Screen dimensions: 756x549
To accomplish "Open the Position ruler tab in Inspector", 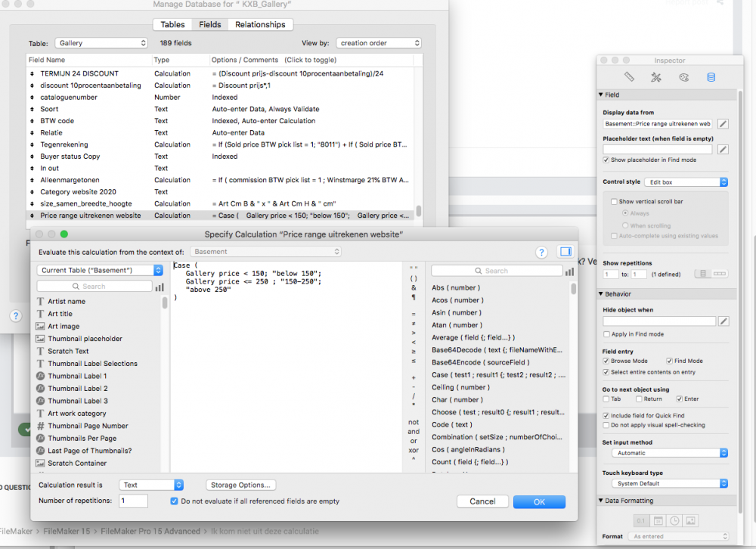I will [629, 77].
